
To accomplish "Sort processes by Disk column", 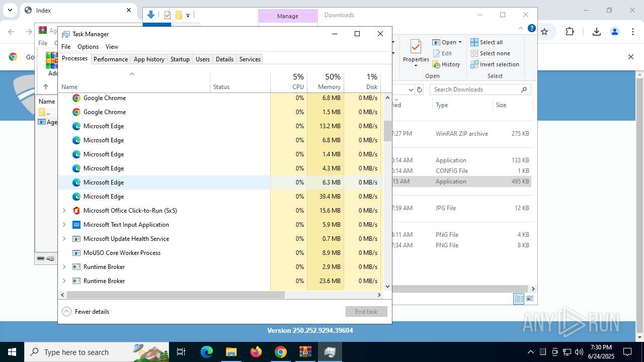I will tap(362, 82).
